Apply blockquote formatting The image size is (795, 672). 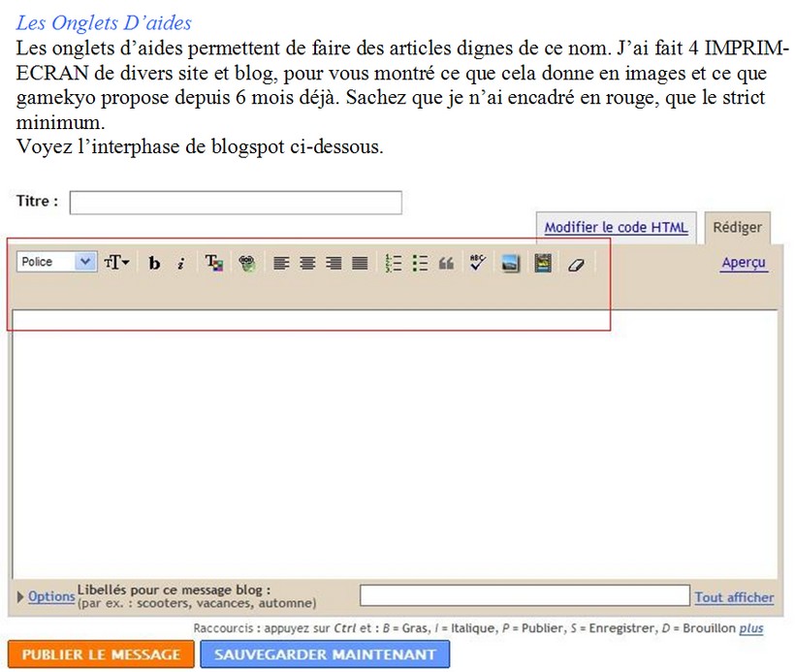point(446,263)
